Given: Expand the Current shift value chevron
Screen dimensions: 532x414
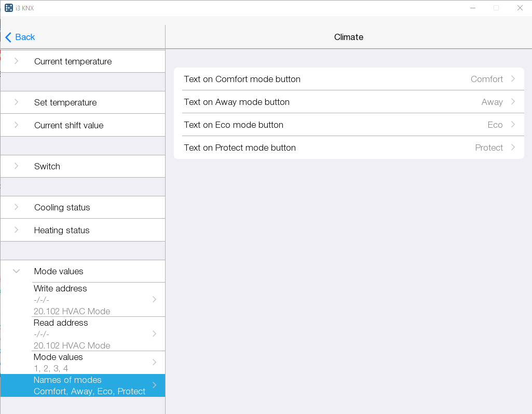Looking at the screenshot, I should 17,125.
